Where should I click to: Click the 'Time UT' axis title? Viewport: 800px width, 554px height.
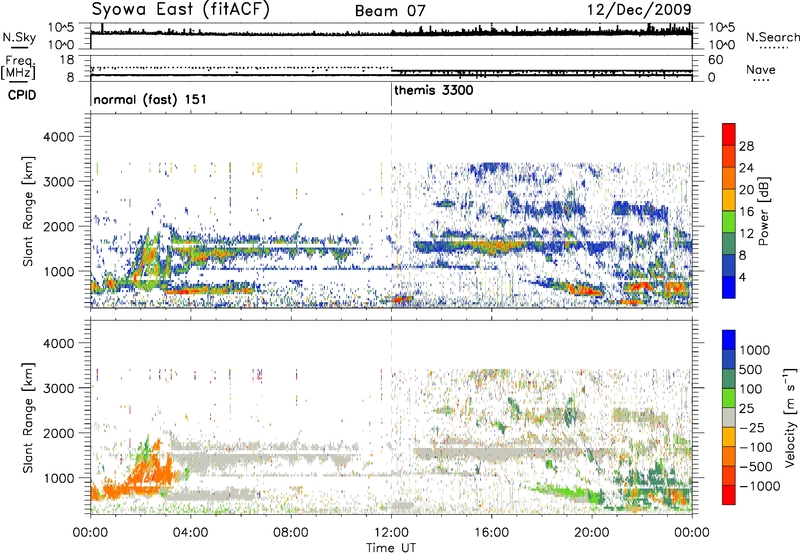pyautogui.click(x=391, y=548)
